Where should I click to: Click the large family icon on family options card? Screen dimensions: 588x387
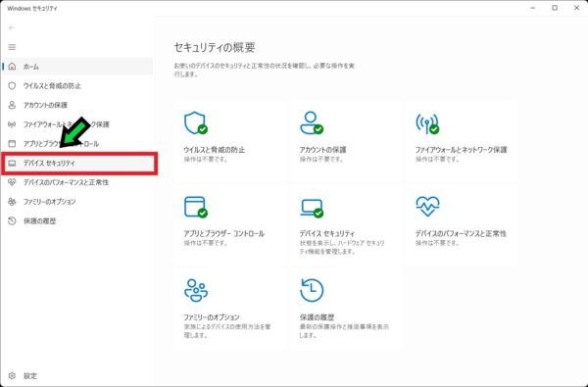point(196,290)
